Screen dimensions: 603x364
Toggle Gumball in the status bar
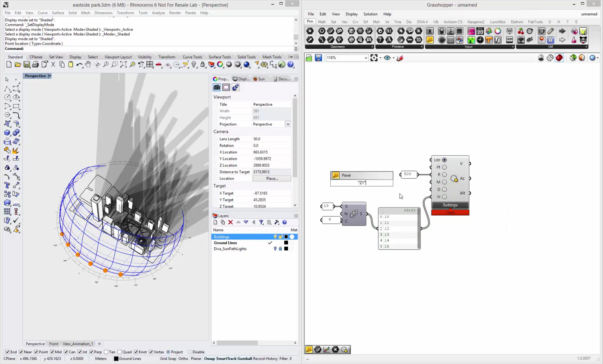point(244,358)
